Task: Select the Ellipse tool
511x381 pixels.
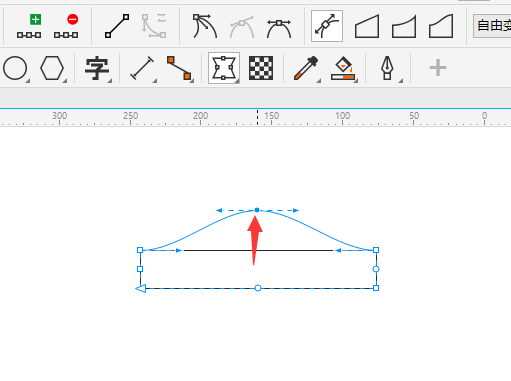Action: [x=15, y=68]
